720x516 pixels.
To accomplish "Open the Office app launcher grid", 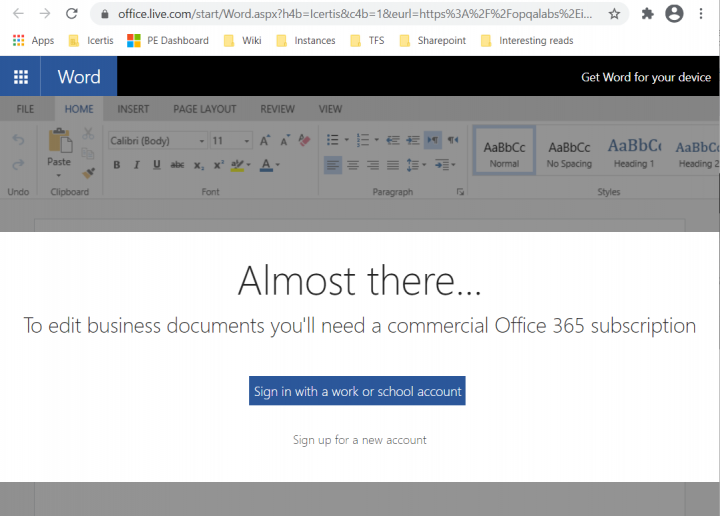I will (x=21, y=77).
